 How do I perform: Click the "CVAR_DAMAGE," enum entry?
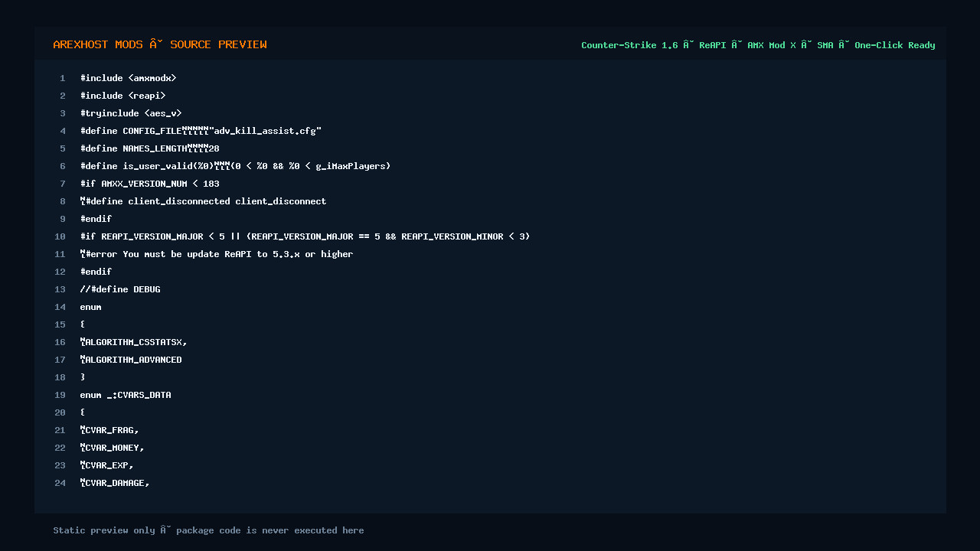click(115, 483)
